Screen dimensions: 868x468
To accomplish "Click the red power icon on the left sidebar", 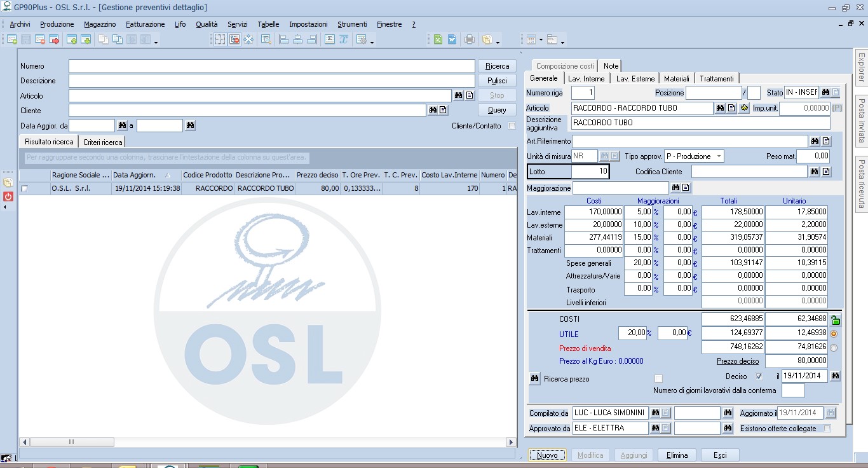I will tap(8, 196).
